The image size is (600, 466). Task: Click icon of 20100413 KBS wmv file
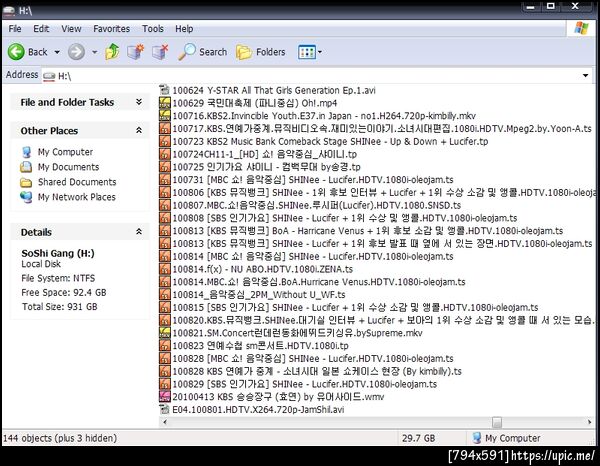click(165, 397)
